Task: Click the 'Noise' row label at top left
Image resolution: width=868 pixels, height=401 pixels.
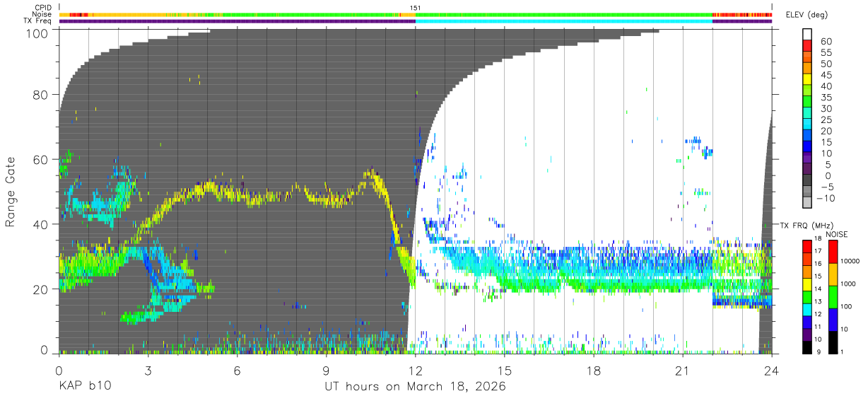Action: [x=42, y=14]
